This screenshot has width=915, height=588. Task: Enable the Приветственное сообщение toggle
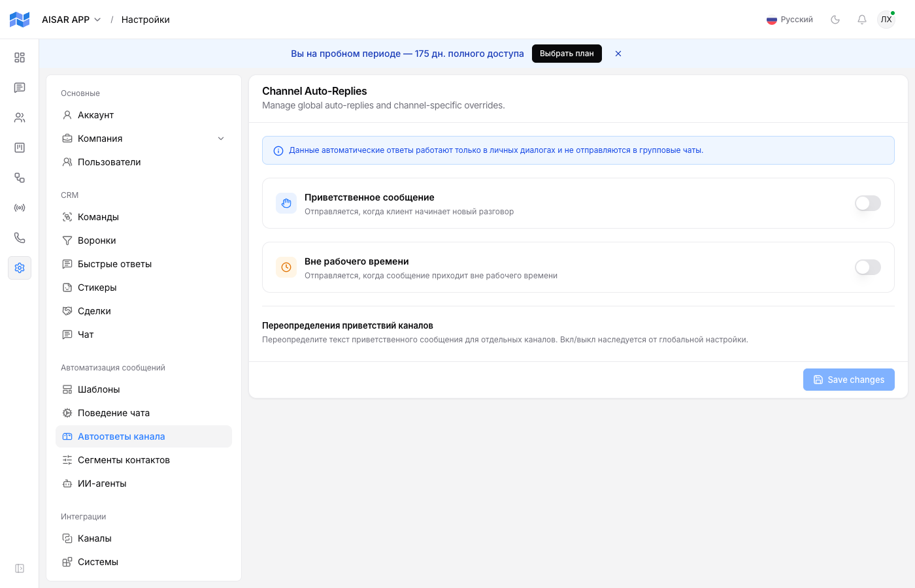[868, 203]
